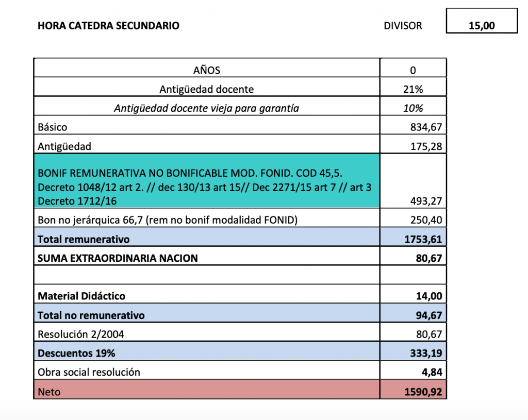
Task: Select the value '834,67'
Action: coord(426,127)
